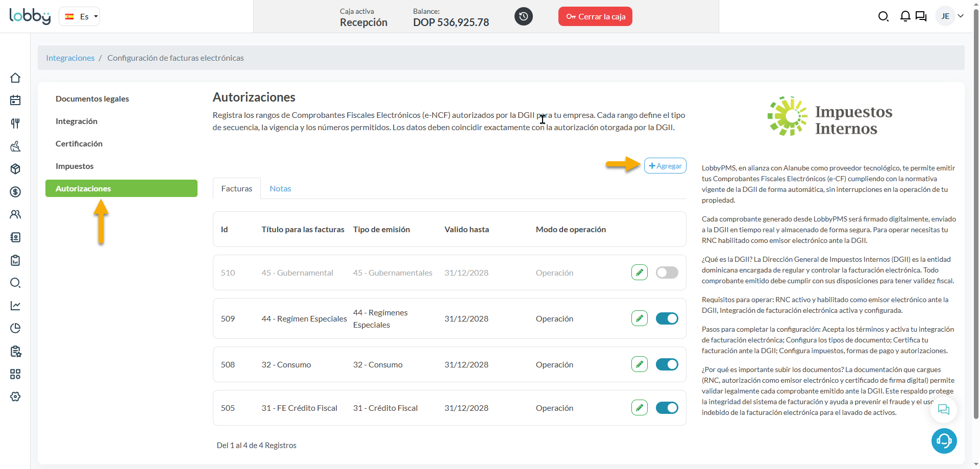Viewport: 980px width, 469px height.
Task: Switch to the Notas tab
Action: (x=280, y=188)
